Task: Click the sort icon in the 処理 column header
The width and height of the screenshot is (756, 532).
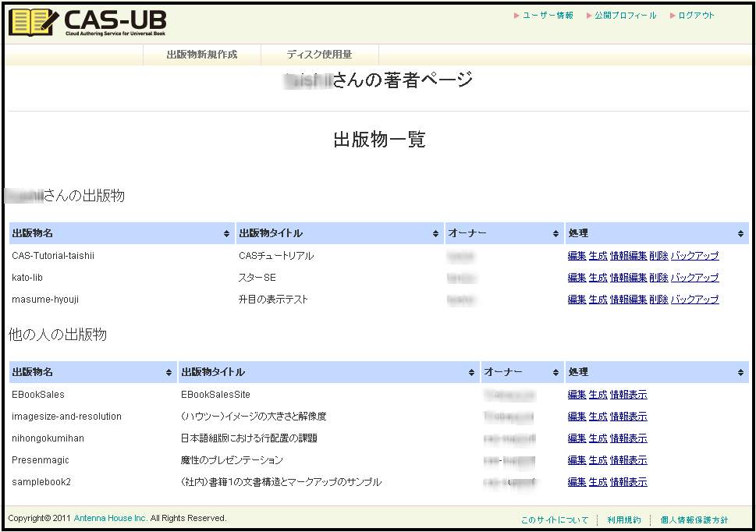Action: [x=740, y=232]
